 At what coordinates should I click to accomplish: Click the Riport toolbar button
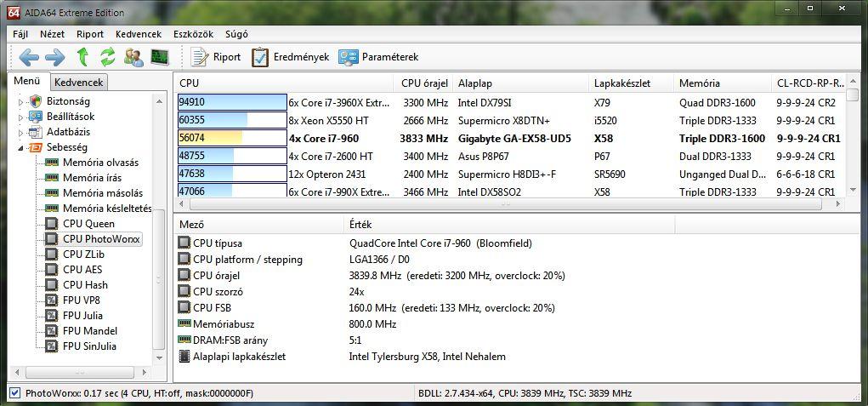tap(216, 57)
